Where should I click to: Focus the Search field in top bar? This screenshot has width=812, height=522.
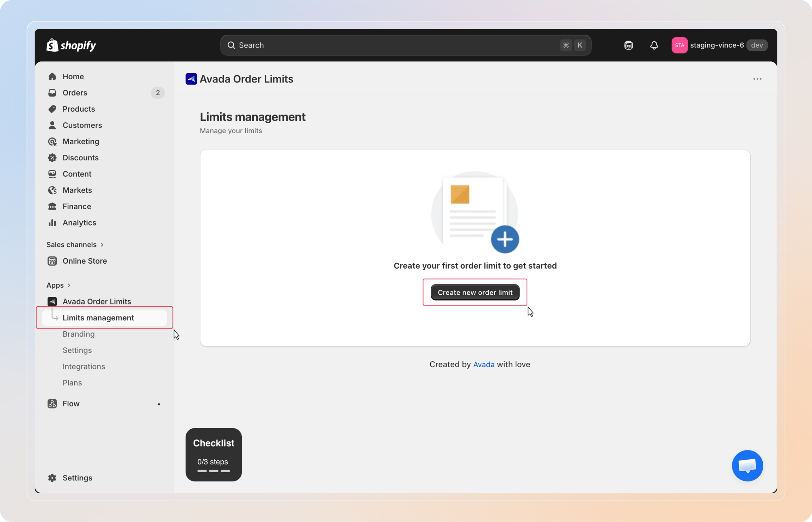pyautogui.click(x=406, y=45)
